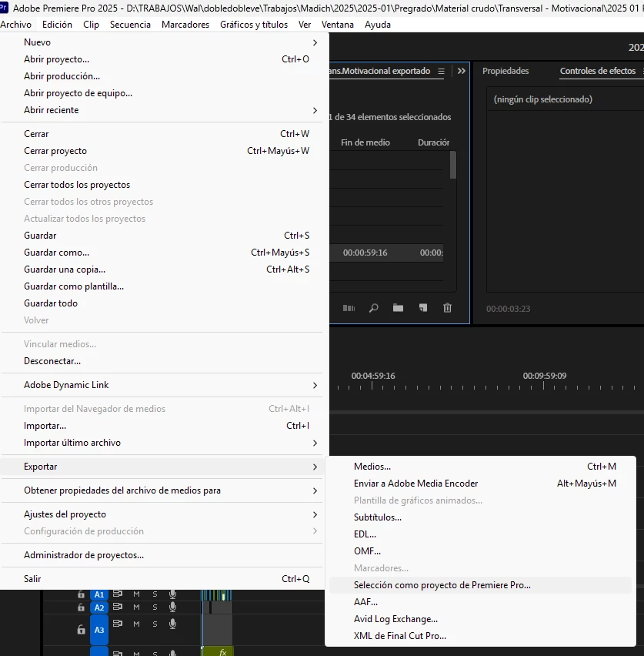644x656 pixels.
Task: Expand Obtener propiedades del archivo de medios para
Action: pos(162,490)
